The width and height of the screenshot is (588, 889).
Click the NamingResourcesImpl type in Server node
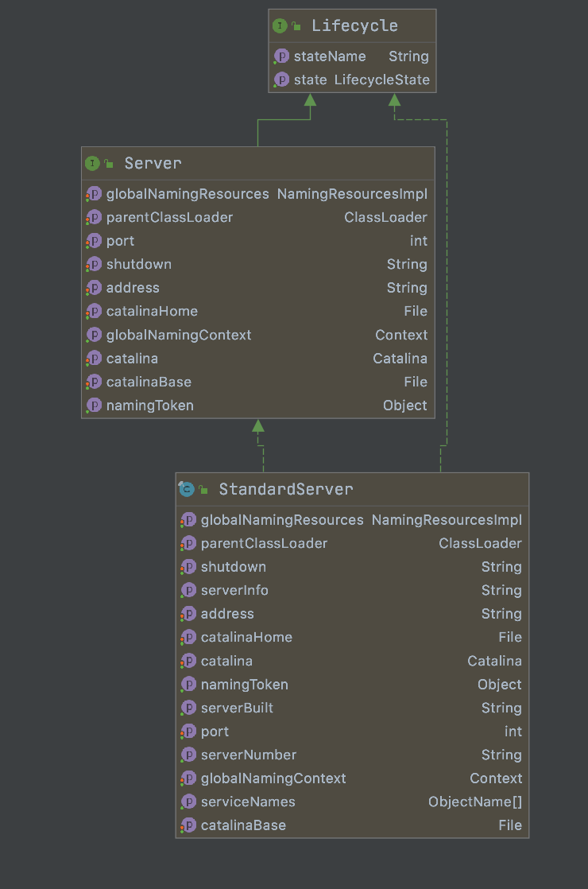[352, 194]
